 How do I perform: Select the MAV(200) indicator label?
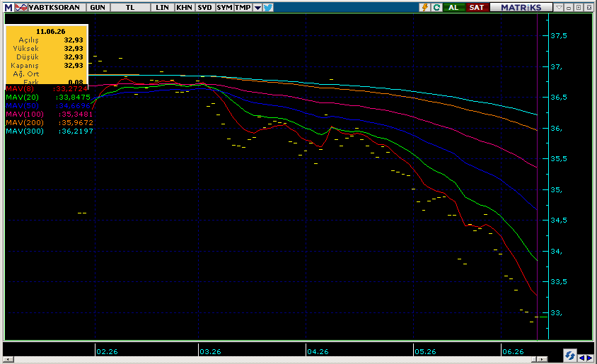(25, 122)
